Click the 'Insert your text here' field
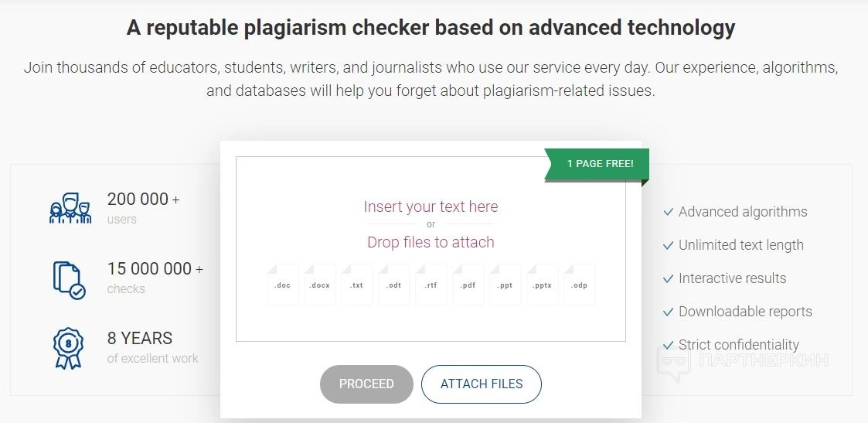This screenshot has height=423, width=868. [x=431, y=206]
